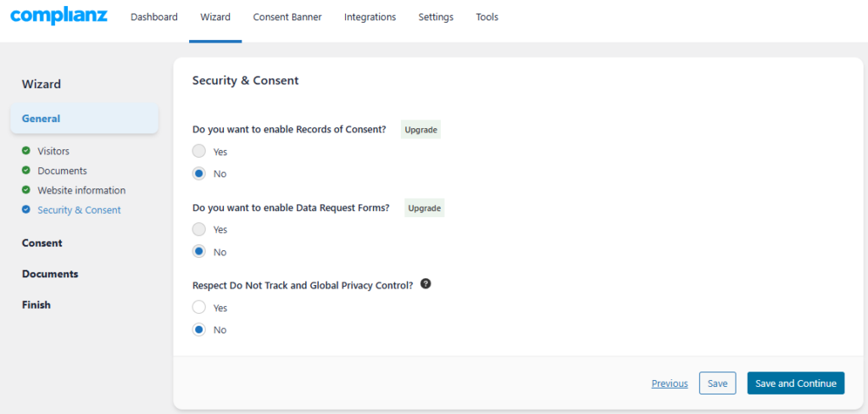The height and width of the screenshot is (414, 868).
Task: Select Yes for Records of Consent
Action: pyautogui.click(x=198, y=151)
